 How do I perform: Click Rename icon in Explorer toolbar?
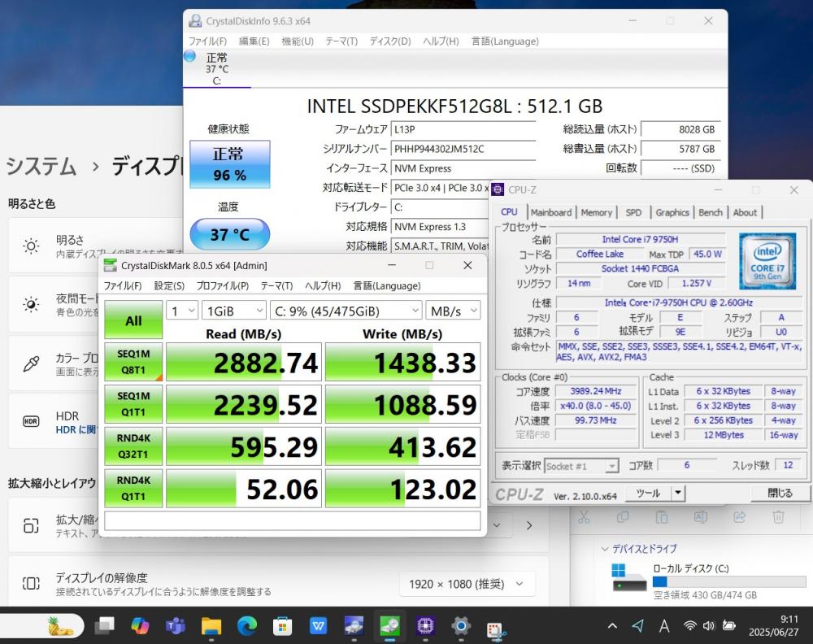pos(701,516)
